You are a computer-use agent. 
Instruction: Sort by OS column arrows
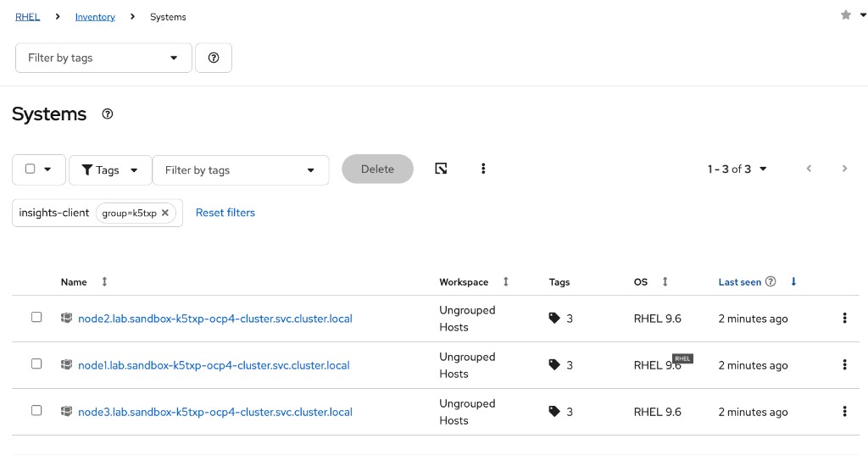[x=665, y=282]
